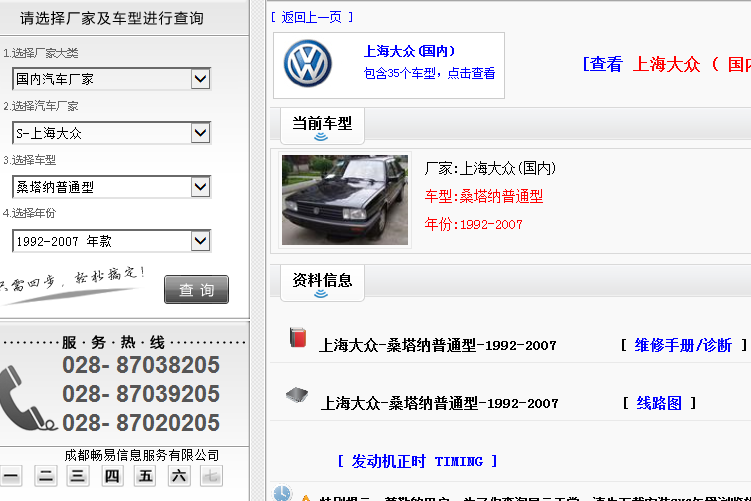751x501 pixels.
Task: Open the 上海大众(国内) brand link
Action: click(409, 51)
